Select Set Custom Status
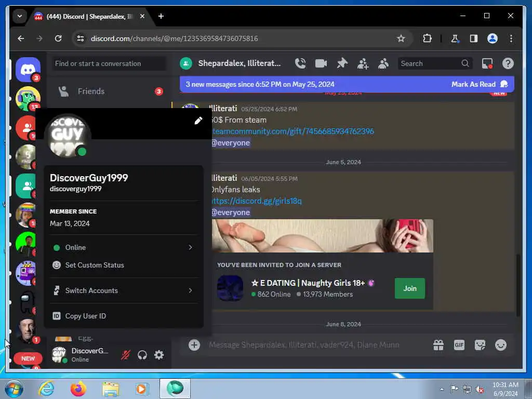The width and height of the screenshot is (532, 399). point(124,265)
